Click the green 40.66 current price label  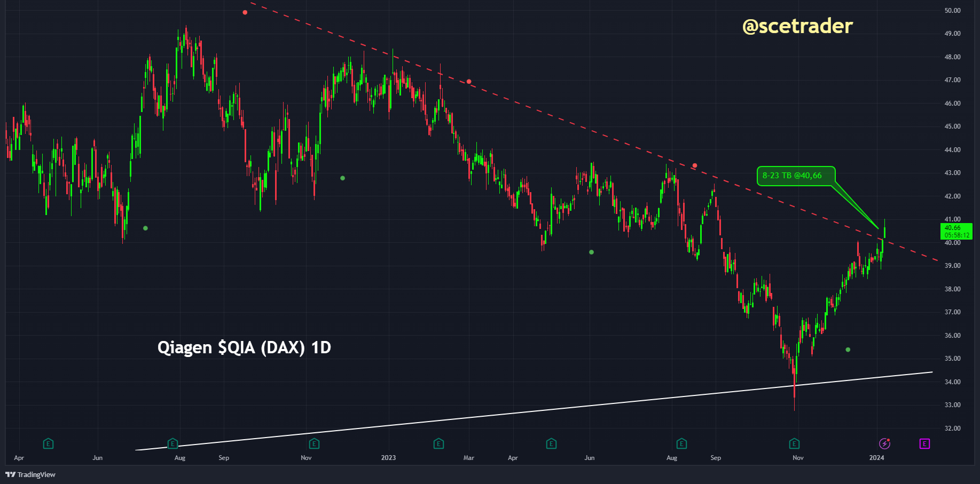(x=957, y=231)
